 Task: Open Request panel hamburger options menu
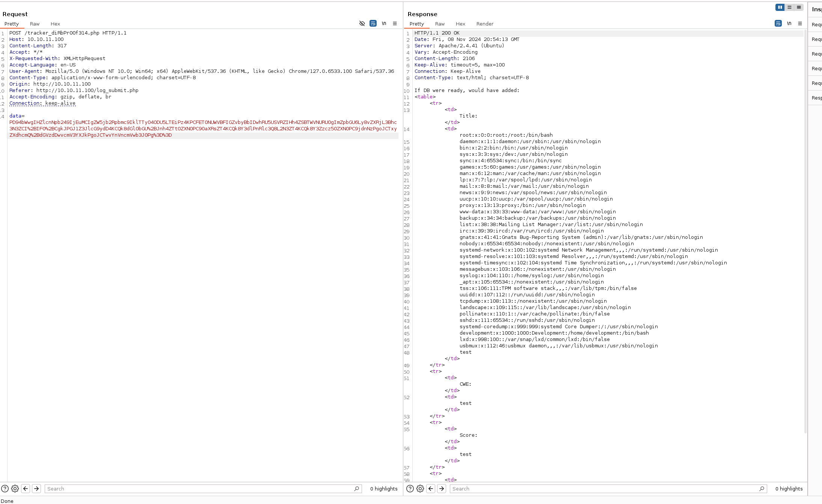[x=395, y=23]
